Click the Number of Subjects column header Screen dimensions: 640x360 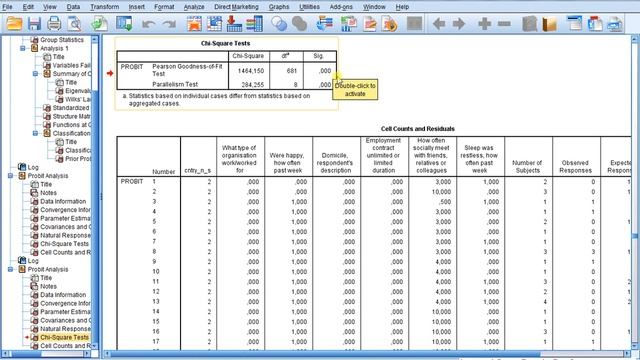pos(527,167)
